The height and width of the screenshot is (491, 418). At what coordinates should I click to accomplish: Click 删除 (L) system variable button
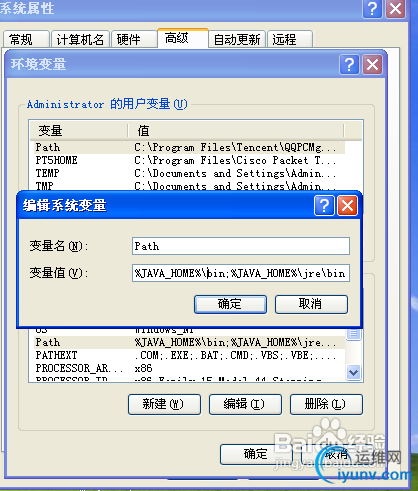326,404
